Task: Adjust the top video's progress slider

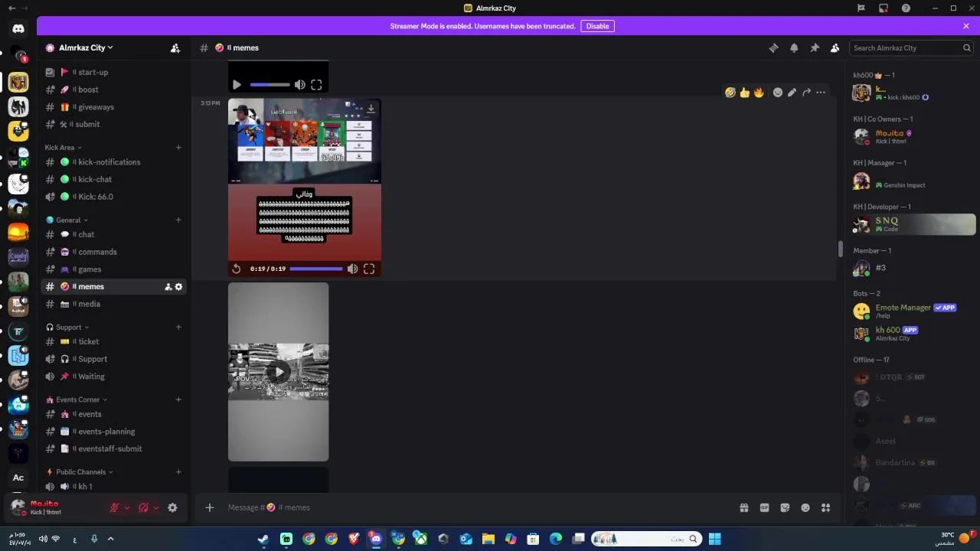Action: 269,85
